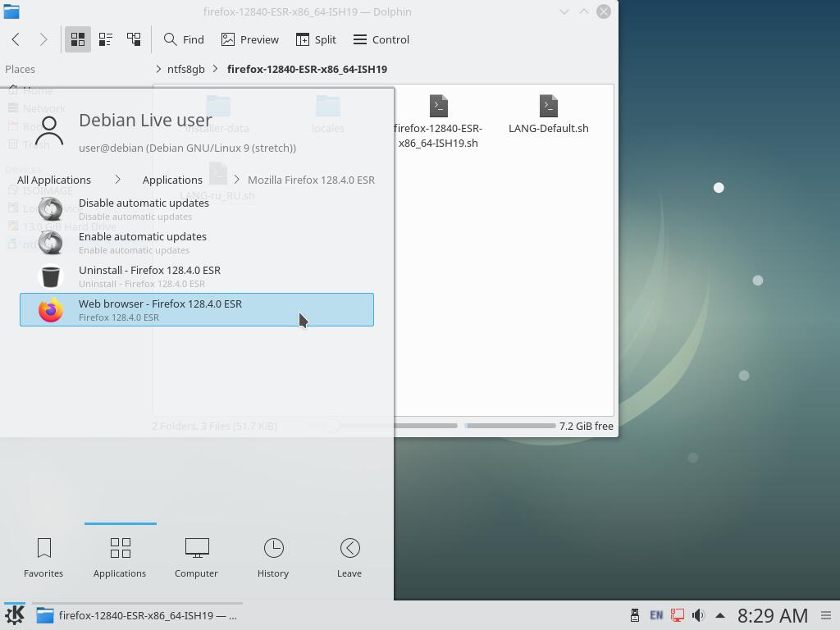Select the LANG-Default.sh script file
Screen dimensions: 840x630
coord(549,114)
